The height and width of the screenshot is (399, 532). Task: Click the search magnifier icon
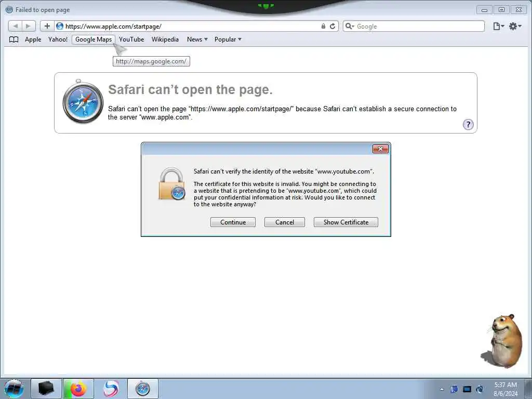[349, 26]
